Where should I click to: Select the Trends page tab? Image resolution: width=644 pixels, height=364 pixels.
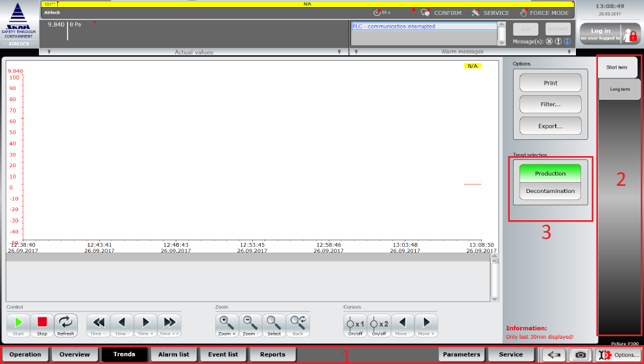point(124,354)
